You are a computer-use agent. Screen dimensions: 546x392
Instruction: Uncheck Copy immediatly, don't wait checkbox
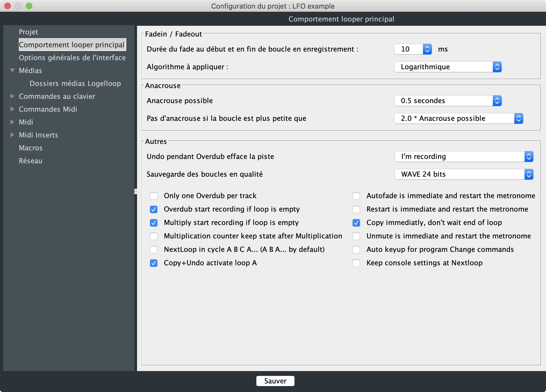point(356,223)
